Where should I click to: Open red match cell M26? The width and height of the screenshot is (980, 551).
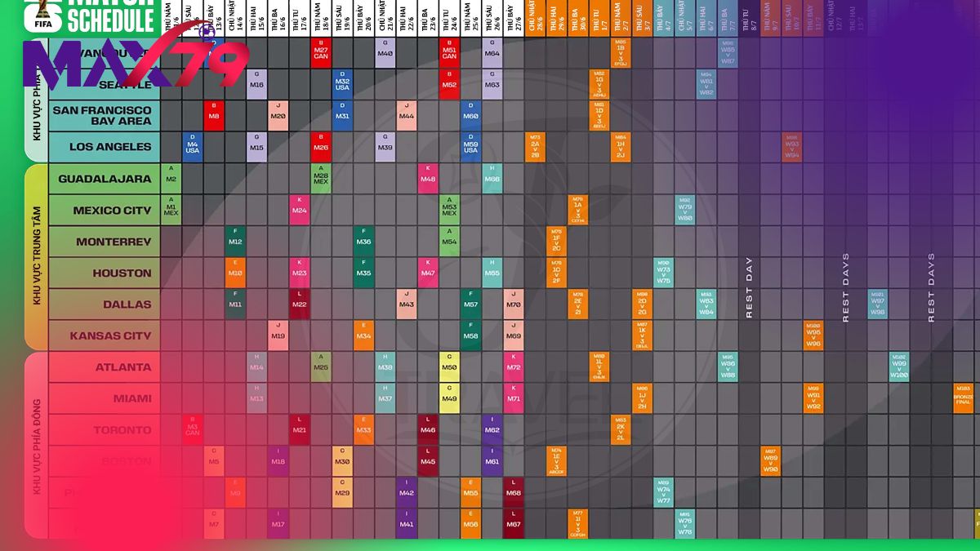click(x=321, y=147)
